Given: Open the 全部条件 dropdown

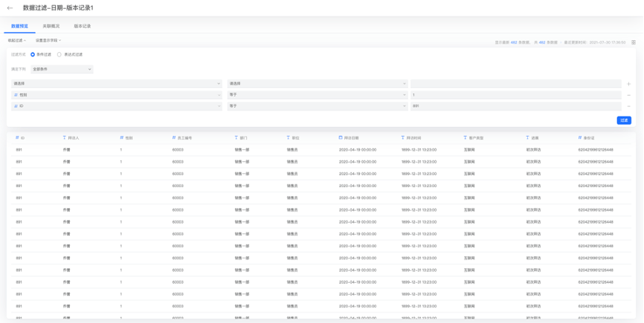Looking at the screenshot, I should pyautogui.click(x=62, y=69).
